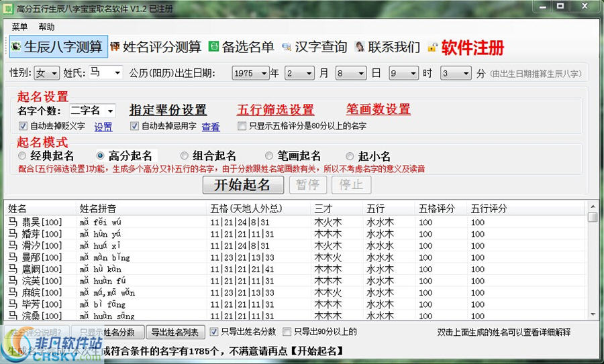
Task: Open the 联系我们 tab
Action: tap(387, 47)
